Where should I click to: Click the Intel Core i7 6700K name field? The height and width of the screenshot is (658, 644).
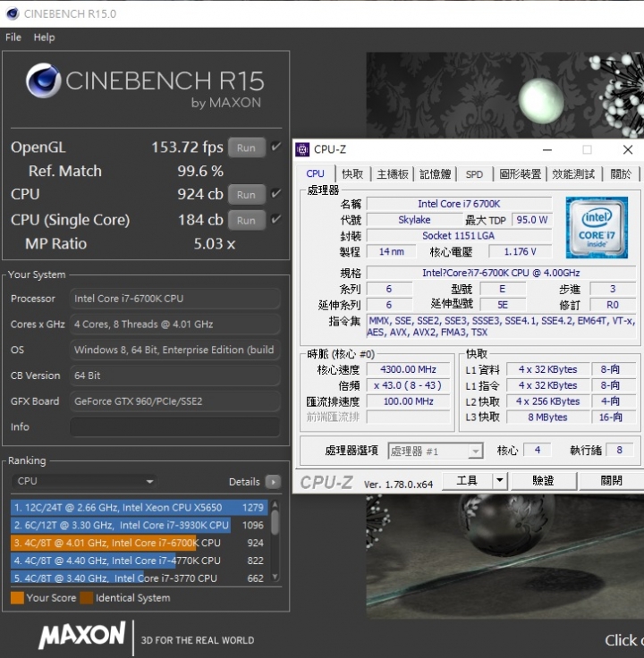[x=459, y=204]
